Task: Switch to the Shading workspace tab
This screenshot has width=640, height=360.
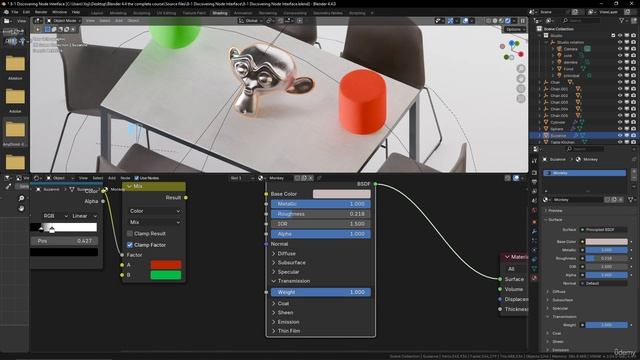Action: point(220,13)
